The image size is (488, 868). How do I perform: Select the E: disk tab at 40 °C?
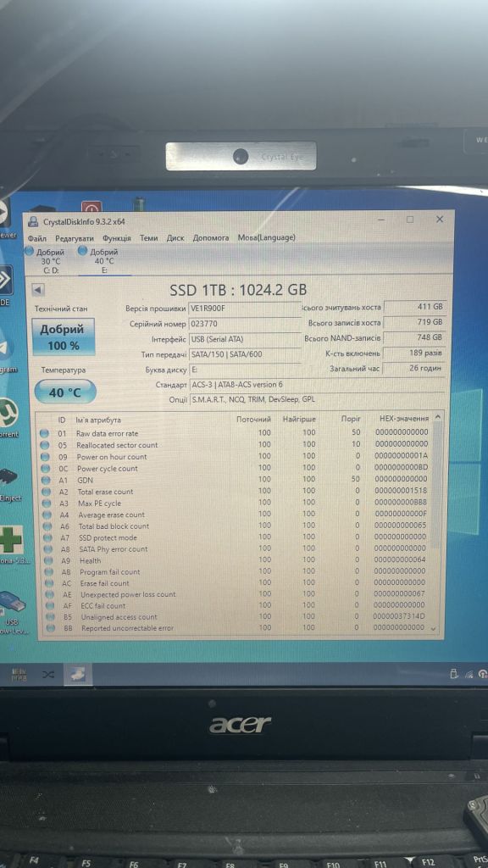[x=104, y=260]
